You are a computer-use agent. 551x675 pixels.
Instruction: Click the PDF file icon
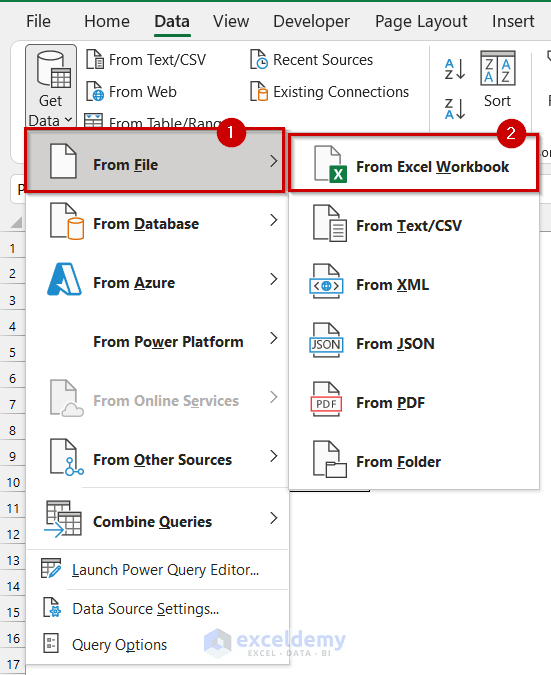tap(326, 399)
